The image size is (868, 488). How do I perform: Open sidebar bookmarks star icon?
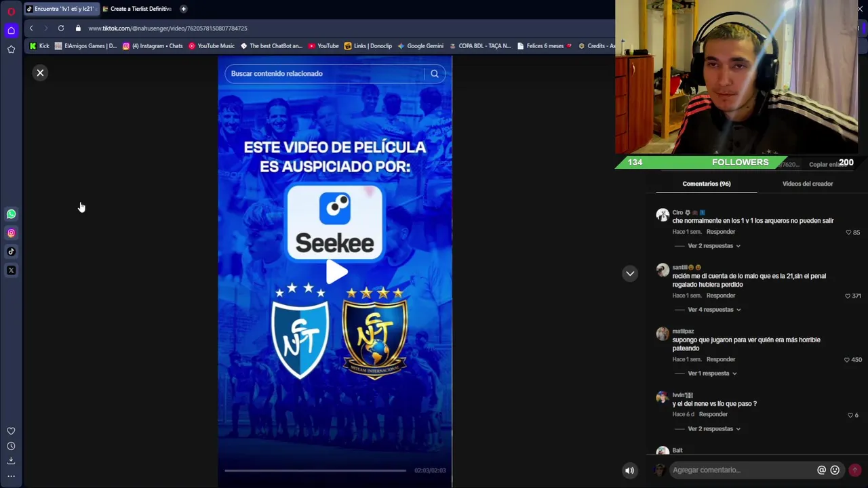pyautogui.click(x=11, y=49)
